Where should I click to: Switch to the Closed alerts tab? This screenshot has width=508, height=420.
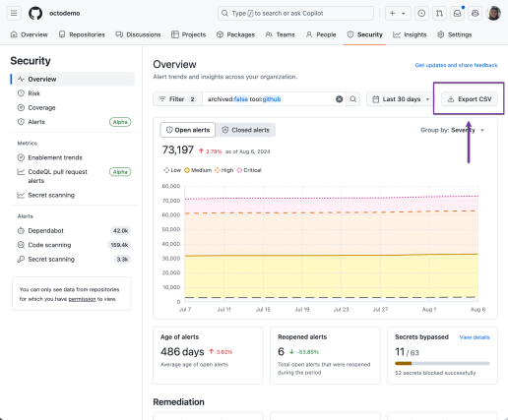coord(245,130)
